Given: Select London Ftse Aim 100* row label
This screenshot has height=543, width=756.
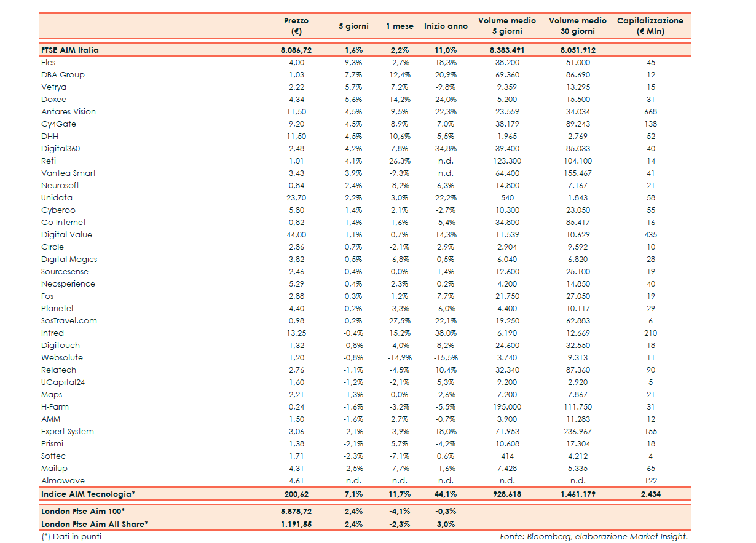Looking at the screenshot, I should [x=83, y=512].
